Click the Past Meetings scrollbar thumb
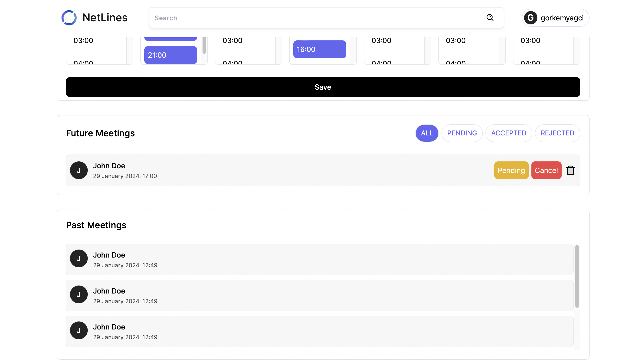The width and height of the screenshot is (644, 361). tap(577, 276)
